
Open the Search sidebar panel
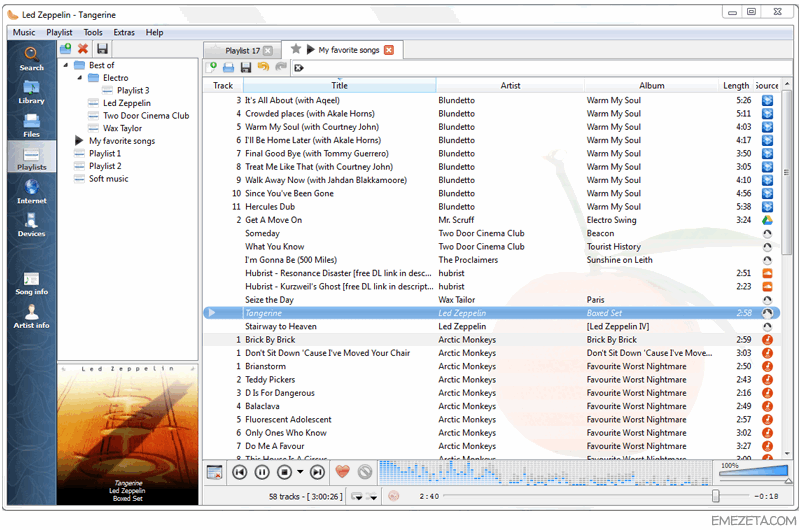pyautogui.click(x=31, y=59)
